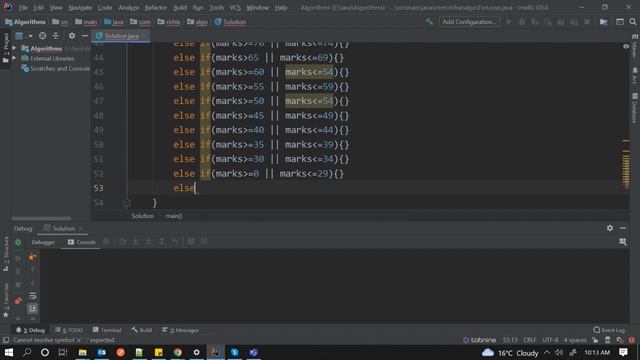Expand the Algorithms project tree node

coord(15,49)
